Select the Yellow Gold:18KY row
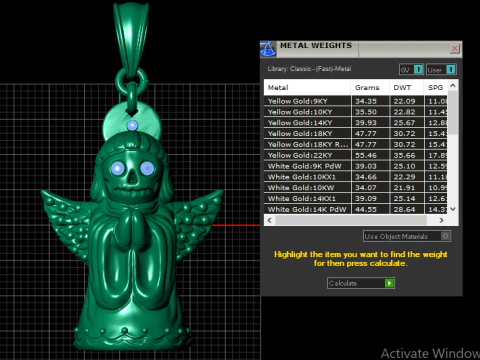 click(356, 134)
